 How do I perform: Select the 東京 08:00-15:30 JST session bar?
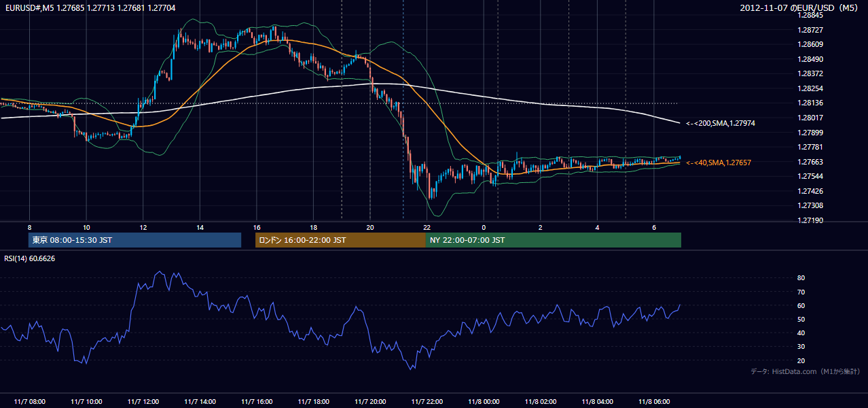tap(134, 240)
